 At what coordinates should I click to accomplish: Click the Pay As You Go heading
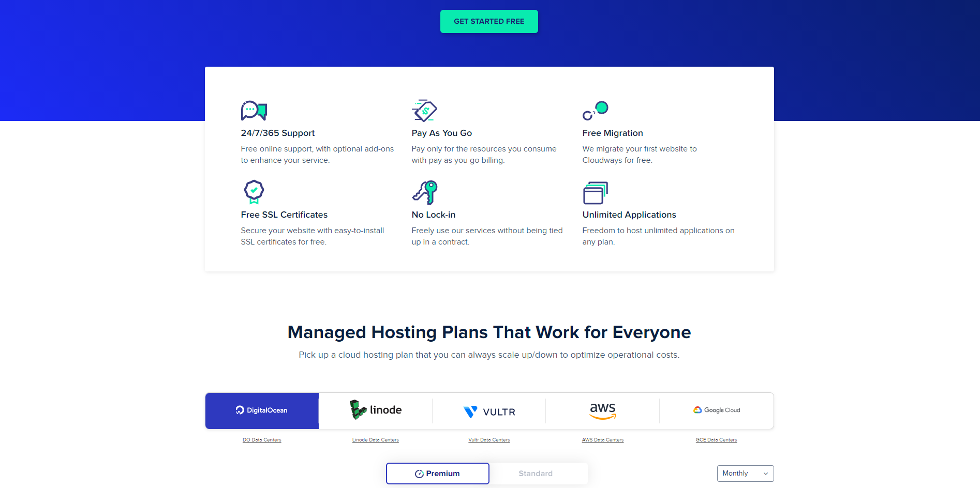pos(442,133)
